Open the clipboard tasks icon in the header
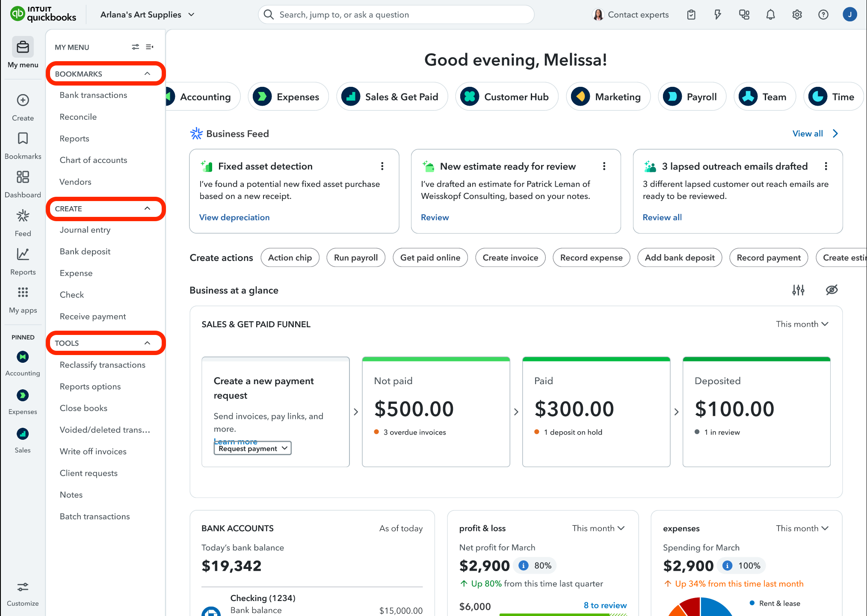 coord(691,15)
